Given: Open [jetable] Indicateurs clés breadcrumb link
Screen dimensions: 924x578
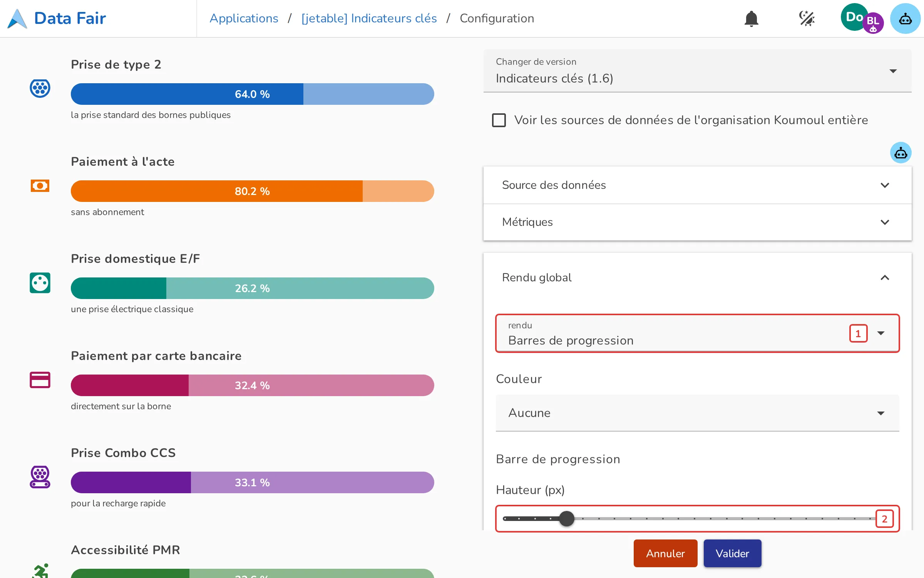Looking at the screenshot, I should click(x=369, y=18).
